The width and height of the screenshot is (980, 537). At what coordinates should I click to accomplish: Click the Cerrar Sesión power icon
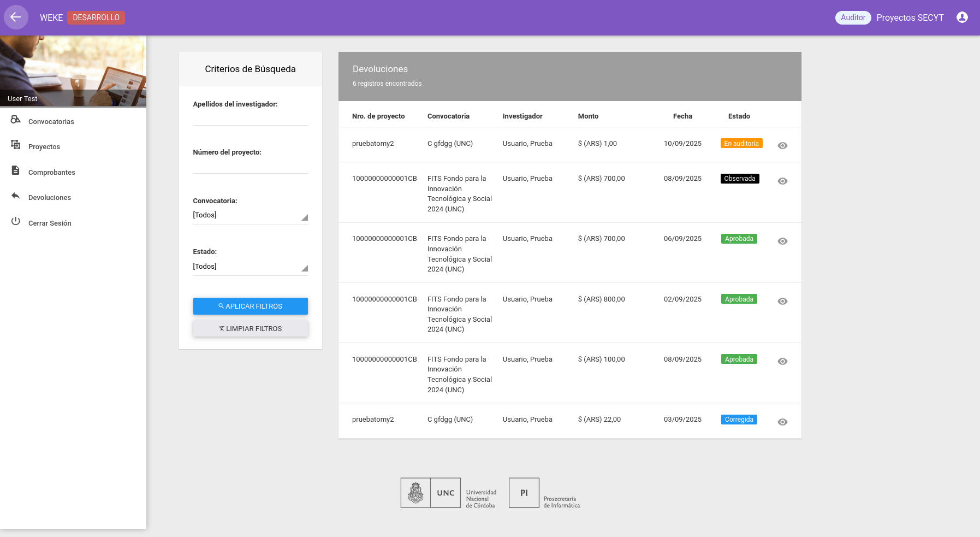click(x=16, y=221)
